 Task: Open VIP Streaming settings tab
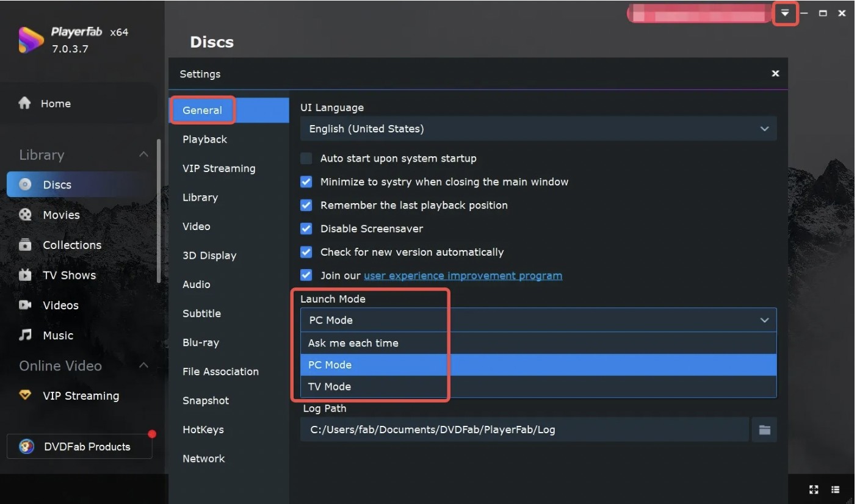pyautogui.click(x=219, y=168)
